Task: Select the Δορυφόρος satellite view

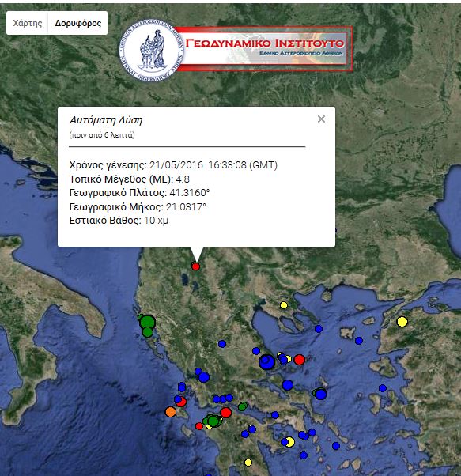Action: coord(77,23)
